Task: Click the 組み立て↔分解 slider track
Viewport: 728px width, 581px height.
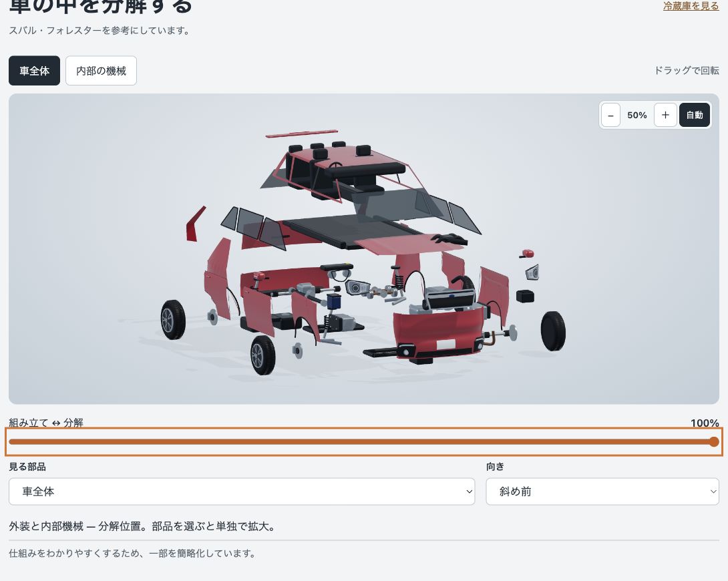Action: click(x=364, y=442)
